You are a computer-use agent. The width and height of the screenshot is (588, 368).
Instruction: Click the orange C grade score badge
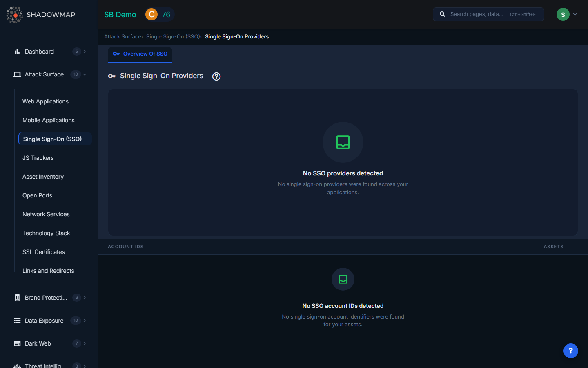[151, 14]
